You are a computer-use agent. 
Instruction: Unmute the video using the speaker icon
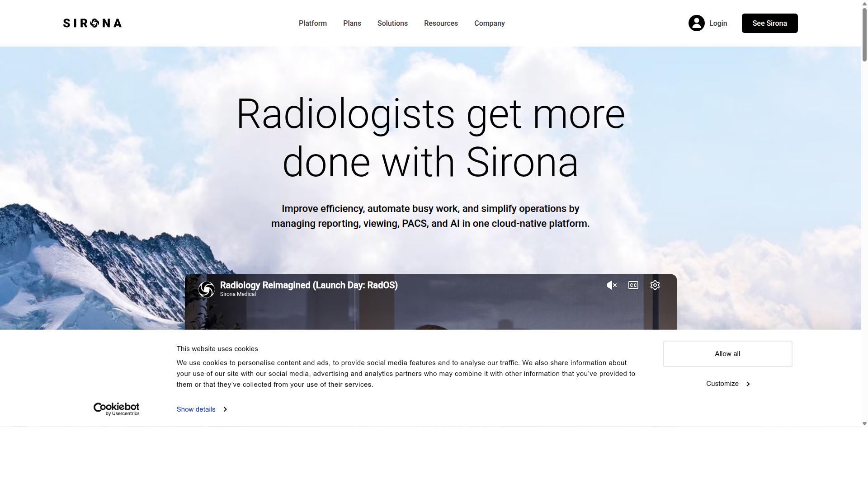tap(612, 285)
